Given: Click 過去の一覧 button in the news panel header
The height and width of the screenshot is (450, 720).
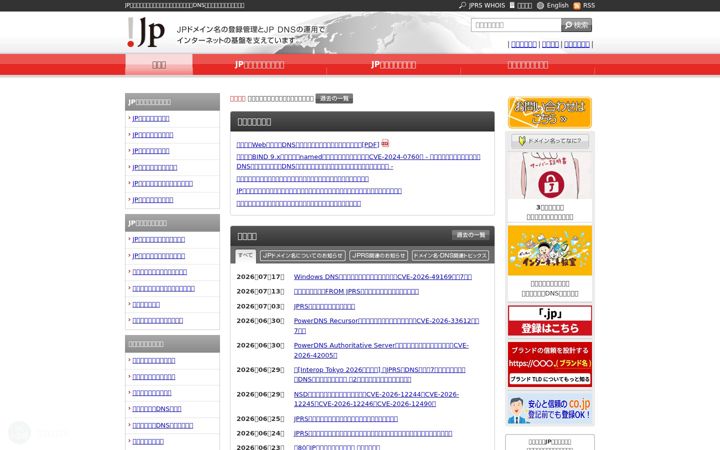Looking at the screenshot, I should 470,235.
